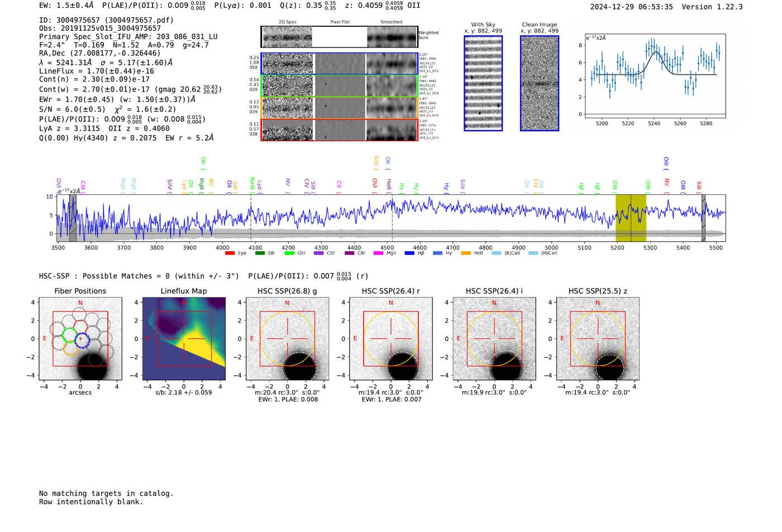Click the red crosshair in the HSC g image
782x532 pixels.
287,338
